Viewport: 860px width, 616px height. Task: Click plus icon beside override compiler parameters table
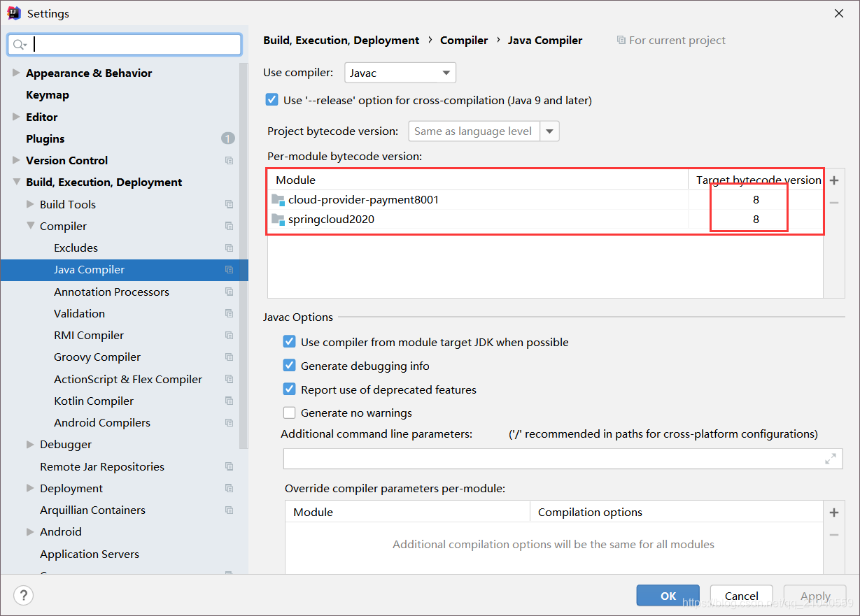[x=833, y=513]
